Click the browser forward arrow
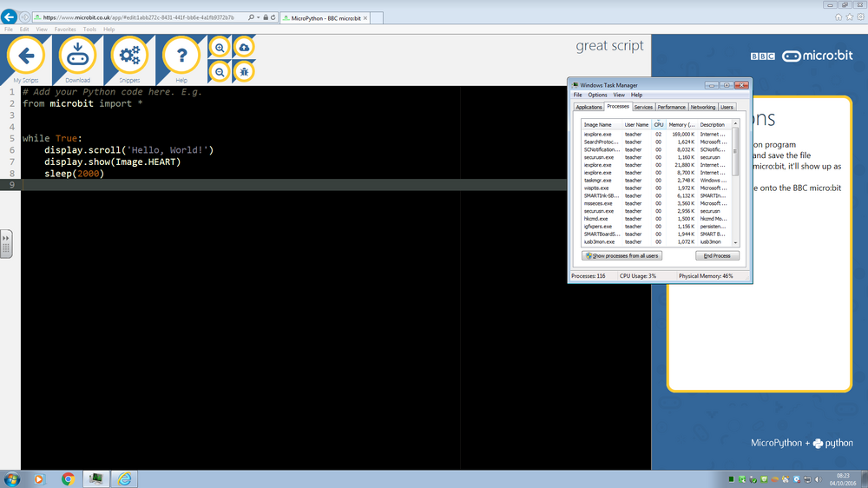This screenshot has width=868, height=488. pyautogui.click(x=25, y=17)
